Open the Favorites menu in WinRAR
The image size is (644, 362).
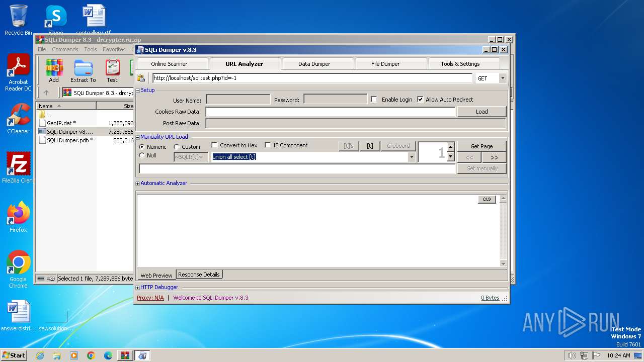(x=114, y=49)
